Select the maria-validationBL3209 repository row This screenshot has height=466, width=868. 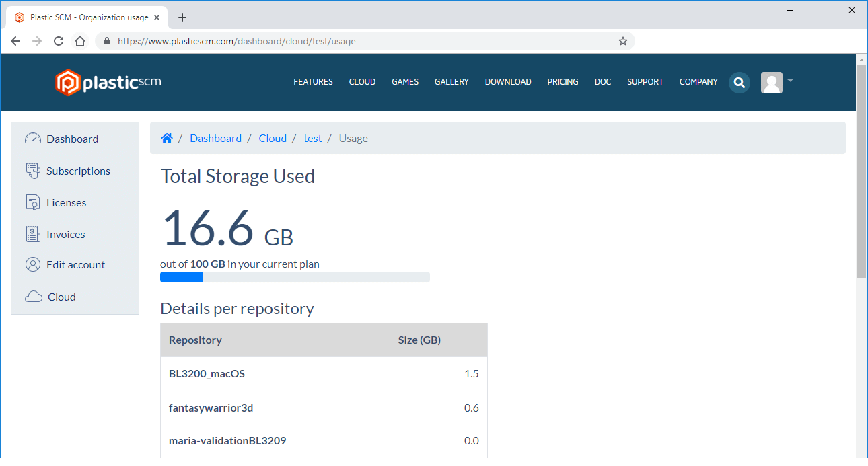(324, 440)
